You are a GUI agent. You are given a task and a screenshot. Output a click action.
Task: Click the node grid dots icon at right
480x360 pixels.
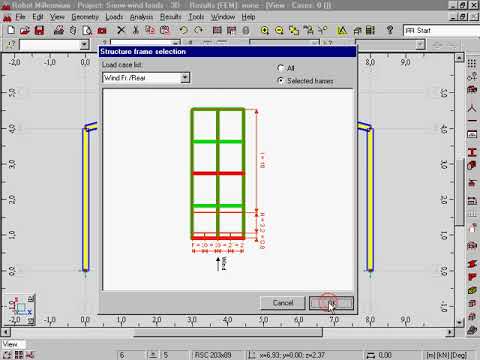coord(472,63)
